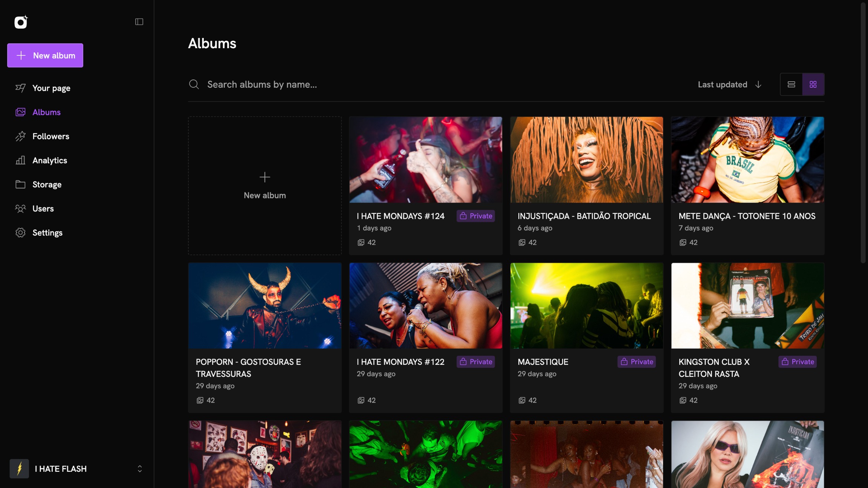
Task: Open the Analytics section
Action: [x=50, y=160]
